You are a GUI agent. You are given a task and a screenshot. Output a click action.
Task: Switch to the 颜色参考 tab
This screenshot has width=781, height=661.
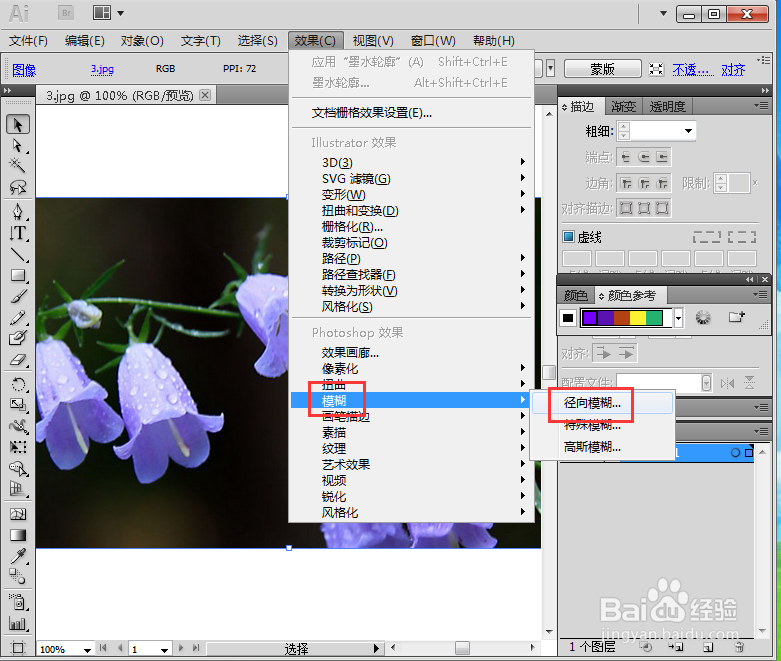click(x=631, y=296)
